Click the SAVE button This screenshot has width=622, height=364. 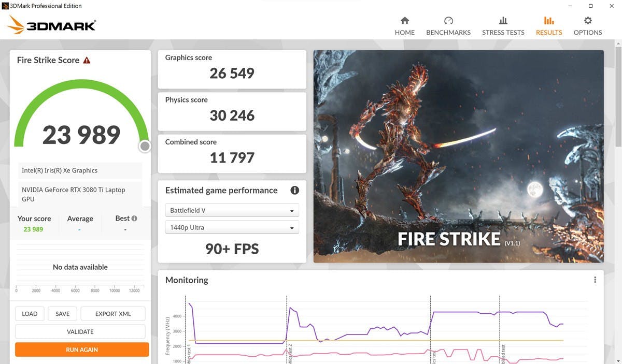tap(62, 314)
